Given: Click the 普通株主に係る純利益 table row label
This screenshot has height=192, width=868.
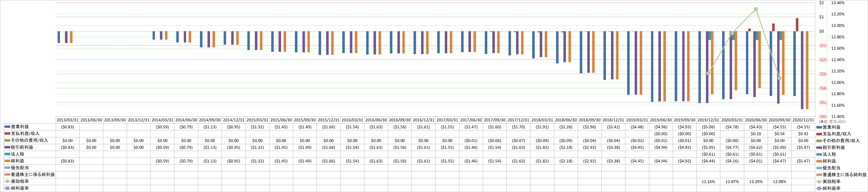Looking at the screenshot, I should (33, 174).
